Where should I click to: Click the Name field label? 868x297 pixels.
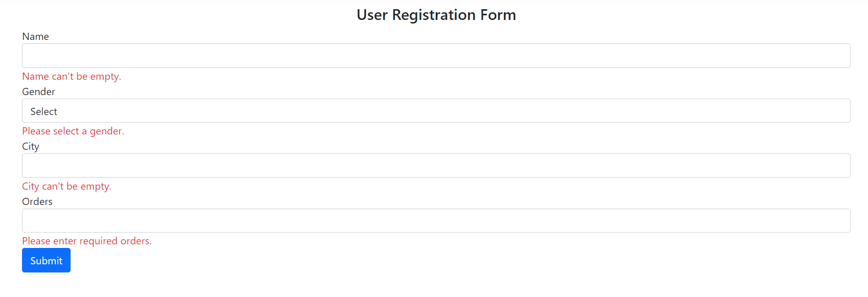tap(35, 37)
